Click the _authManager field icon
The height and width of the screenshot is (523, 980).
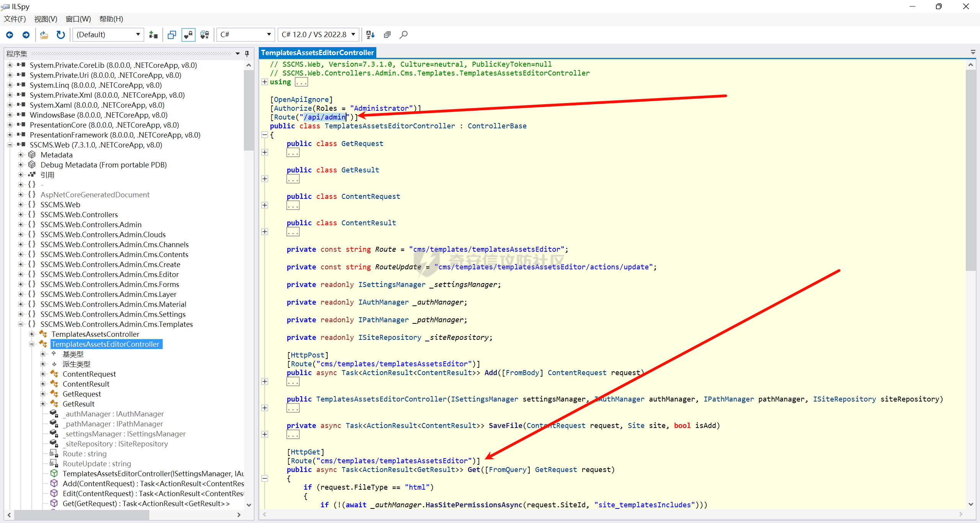(x=54, y=414)
